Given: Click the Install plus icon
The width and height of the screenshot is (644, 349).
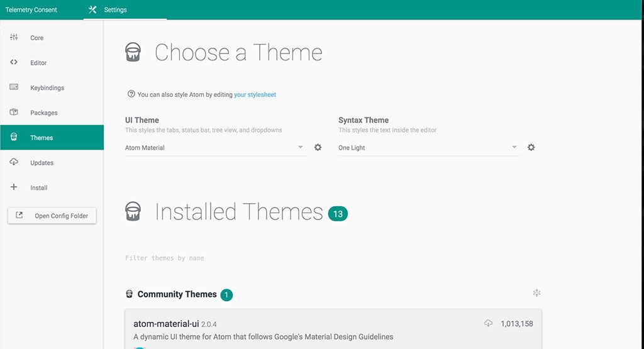Looking at the screenshot, I should click(14, 187).
